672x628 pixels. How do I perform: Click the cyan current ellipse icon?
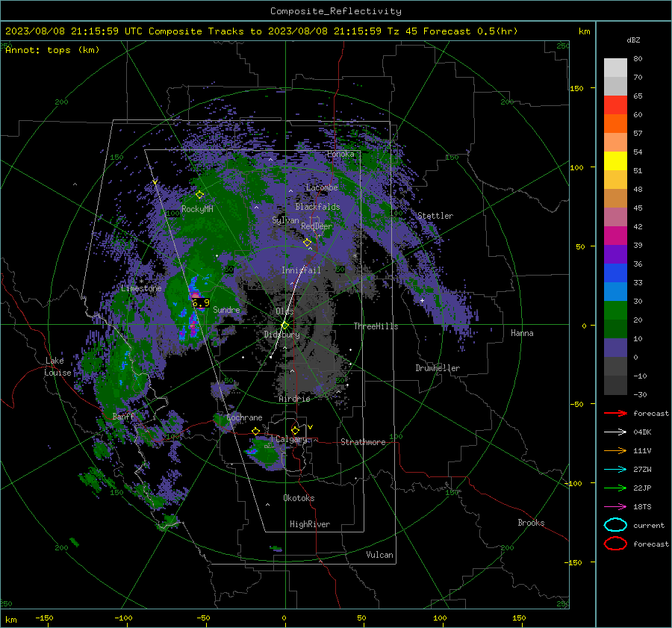(x=615, y=525)
